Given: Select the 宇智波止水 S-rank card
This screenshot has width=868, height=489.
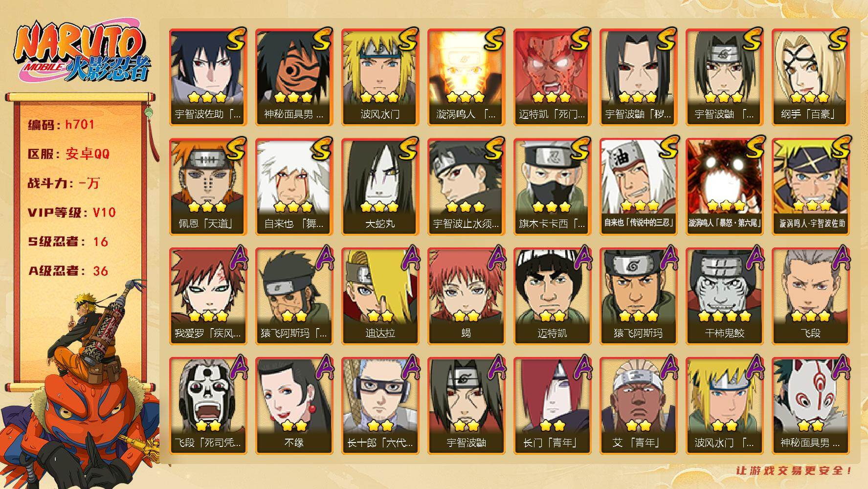Looking at the screenshot, I should coord(466,187).
